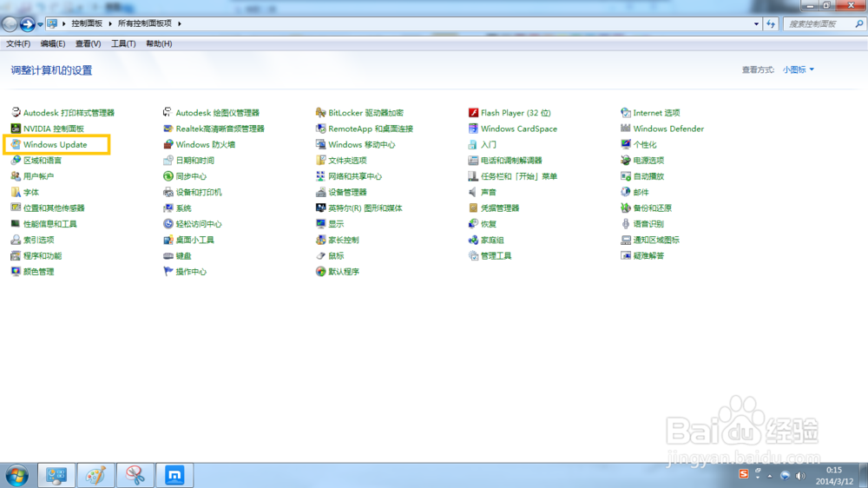
Task: Open the 网络和共享中心 icon
Action: coord(320,176)
